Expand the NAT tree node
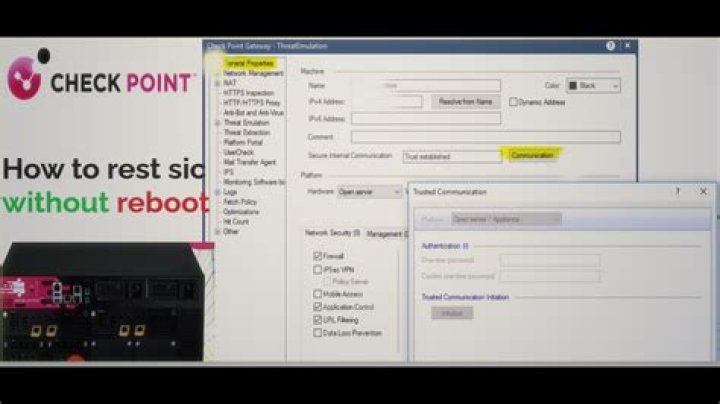Viewport: 720px width, 404px height. tap(217, 83)
